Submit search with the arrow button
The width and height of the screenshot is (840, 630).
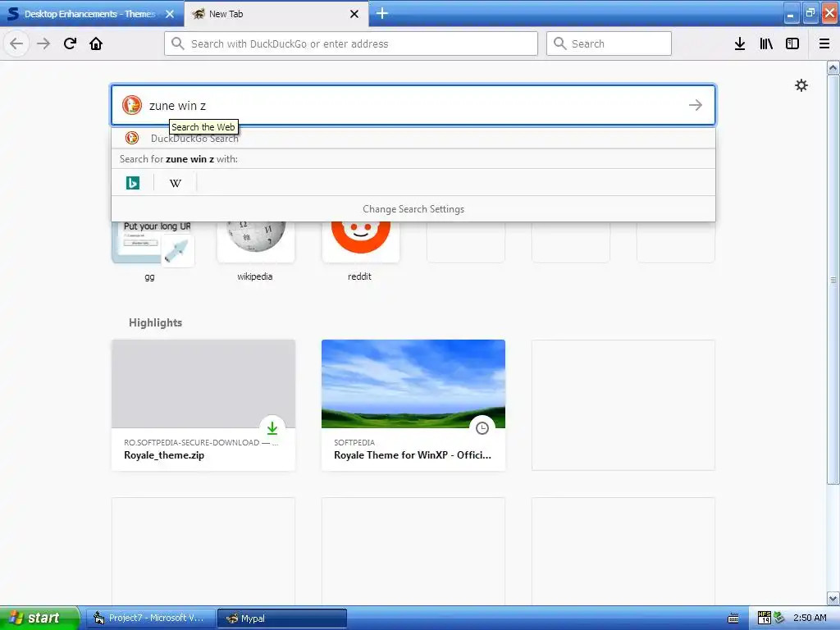(x=696, y=105)
